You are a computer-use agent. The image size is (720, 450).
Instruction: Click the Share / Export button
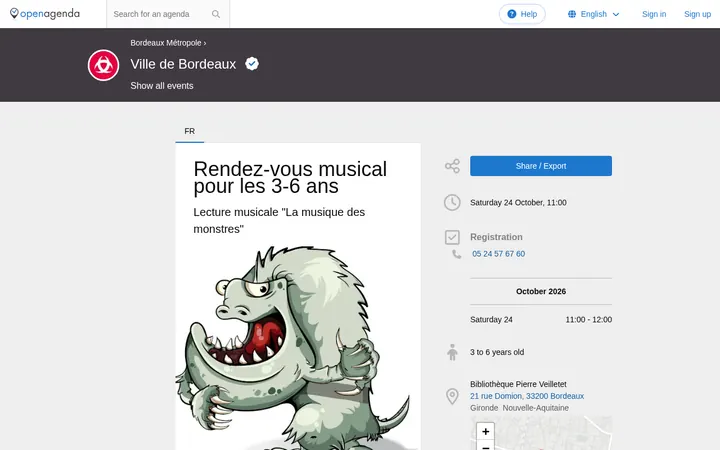point(541,166)
